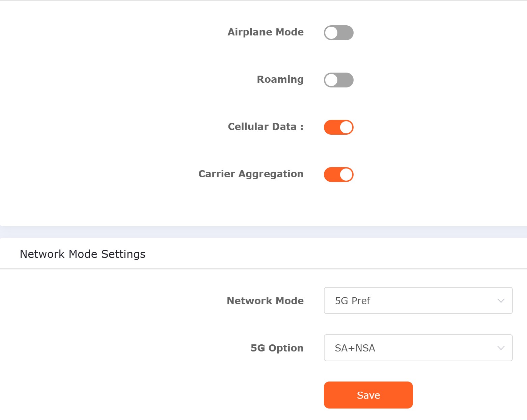The image size is (527, 420).
Task: Open the 5G Option dropdown
Action: [418, 348]
